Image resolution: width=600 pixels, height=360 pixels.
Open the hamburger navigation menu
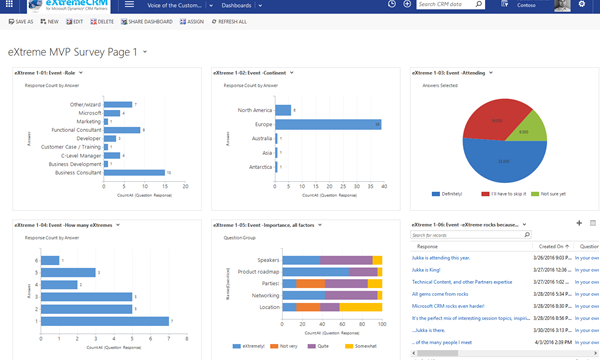(129, 4)
